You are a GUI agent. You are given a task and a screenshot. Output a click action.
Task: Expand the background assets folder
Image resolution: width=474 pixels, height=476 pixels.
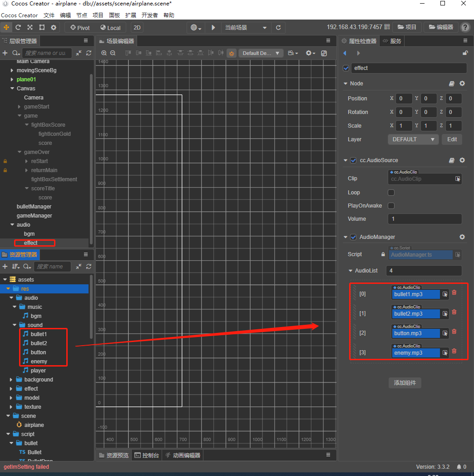point(11,380)
